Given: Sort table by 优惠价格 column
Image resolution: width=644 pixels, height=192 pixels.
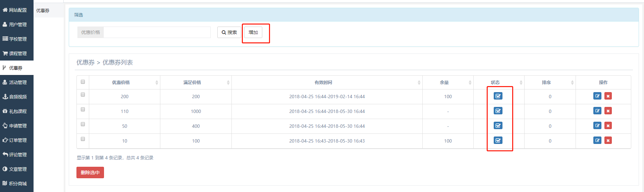Looking at the screenshot, I should pyautogui.click(x=124, y=82).
